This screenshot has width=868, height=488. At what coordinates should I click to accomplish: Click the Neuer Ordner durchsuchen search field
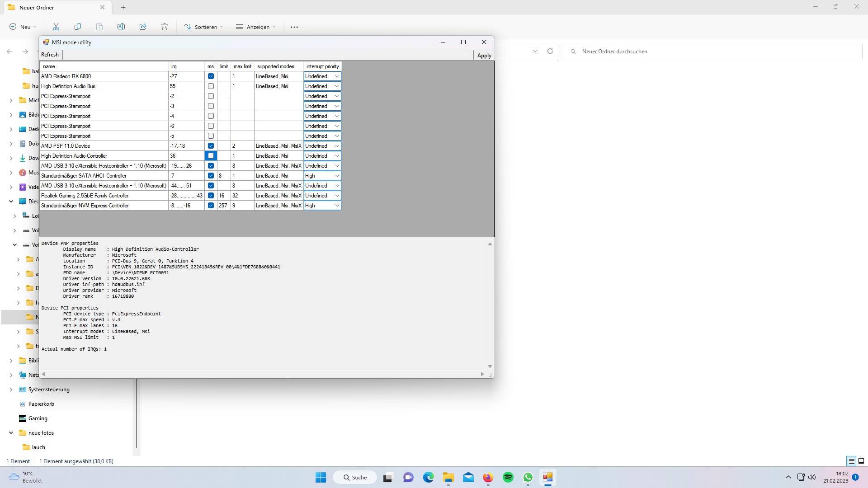[x=714, y=52]
